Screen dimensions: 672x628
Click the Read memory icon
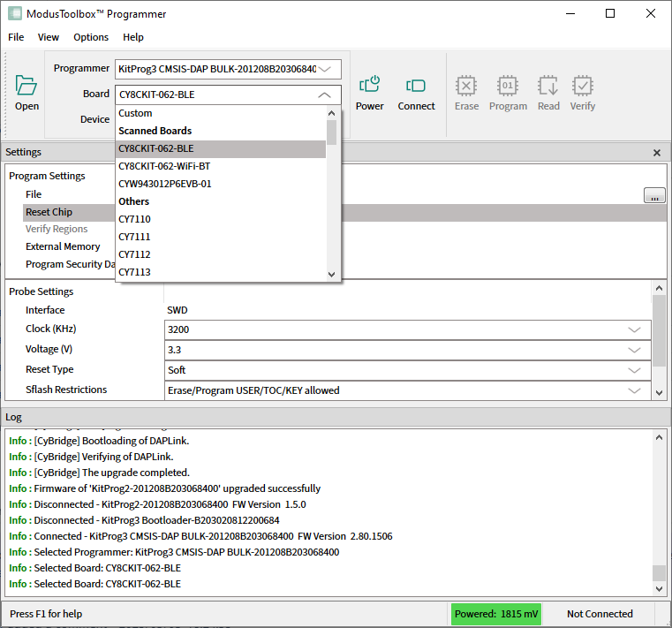coord(548,86)
